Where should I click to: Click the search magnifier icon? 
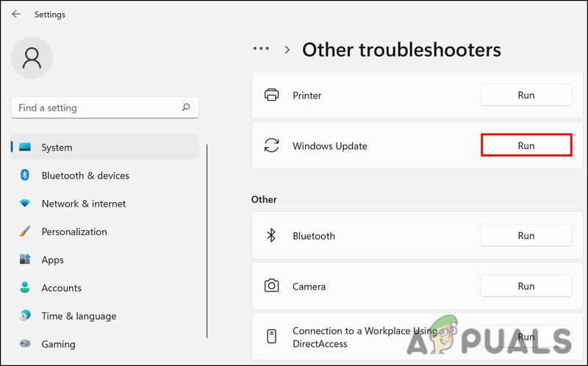187,107
